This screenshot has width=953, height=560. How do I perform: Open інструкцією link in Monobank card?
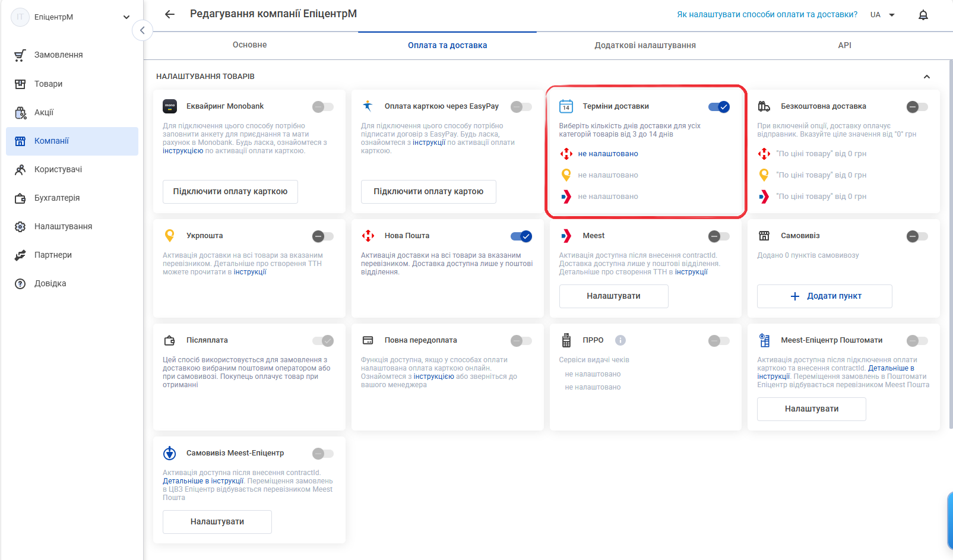(183, 151)
